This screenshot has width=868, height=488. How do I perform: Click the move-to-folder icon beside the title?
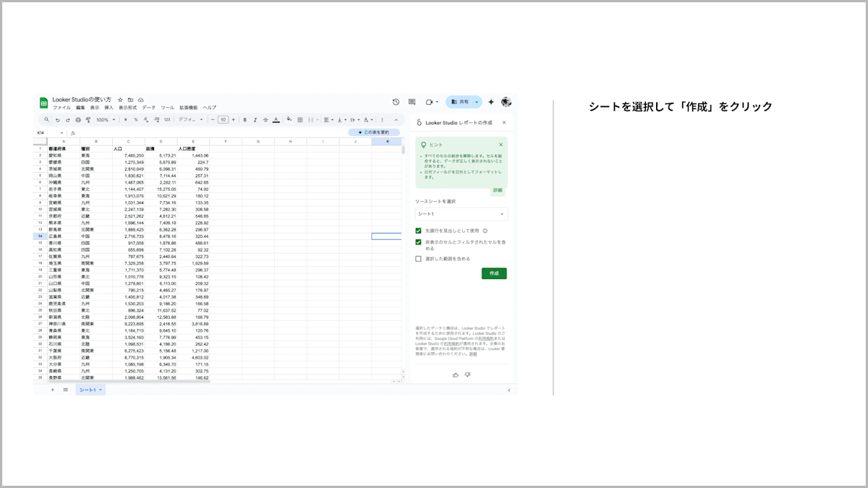[130, 100]
